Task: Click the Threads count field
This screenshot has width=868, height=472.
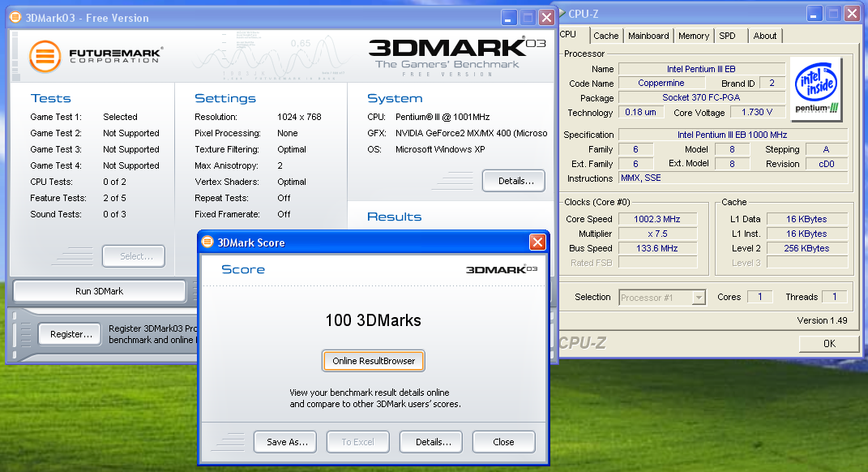Action: tap(835, 297)
